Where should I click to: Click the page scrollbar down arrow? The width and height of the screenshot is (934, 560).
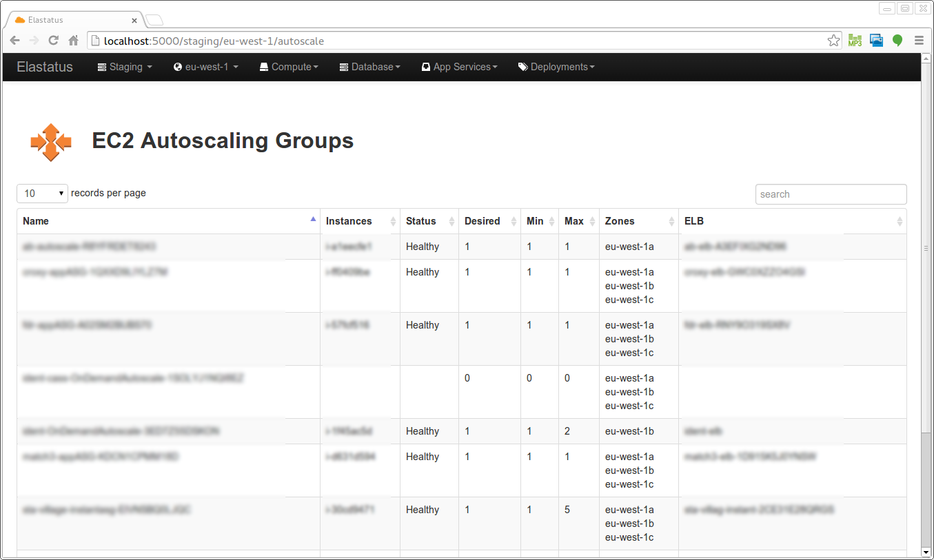click(926, 552)
